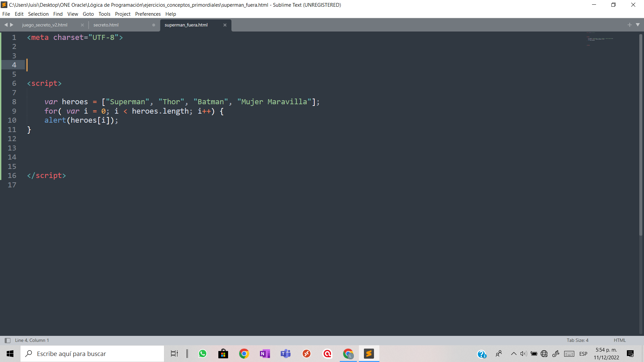Click the alert(heroes[i]) statement
Screen dimensions: 644x362
point(81,120)
